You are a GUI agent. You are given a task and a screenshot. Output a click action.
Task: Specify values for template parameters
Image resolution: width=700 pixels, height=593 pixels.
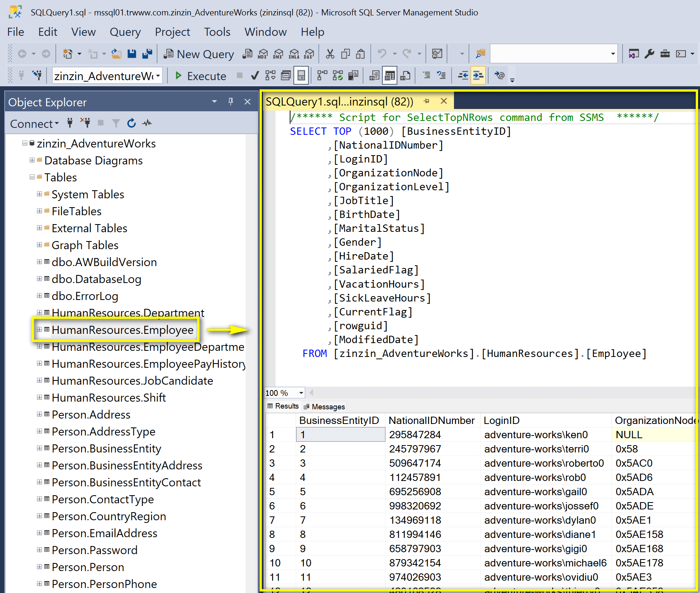click(x=499, y=75)
